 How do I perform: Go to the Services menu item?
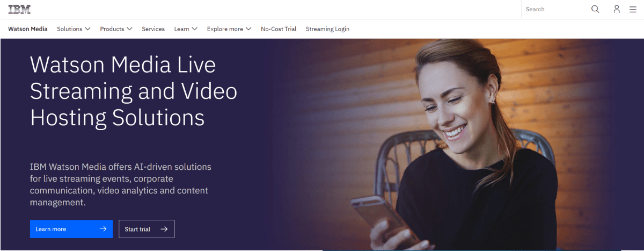pyautogui.click(x=153, y=29)
